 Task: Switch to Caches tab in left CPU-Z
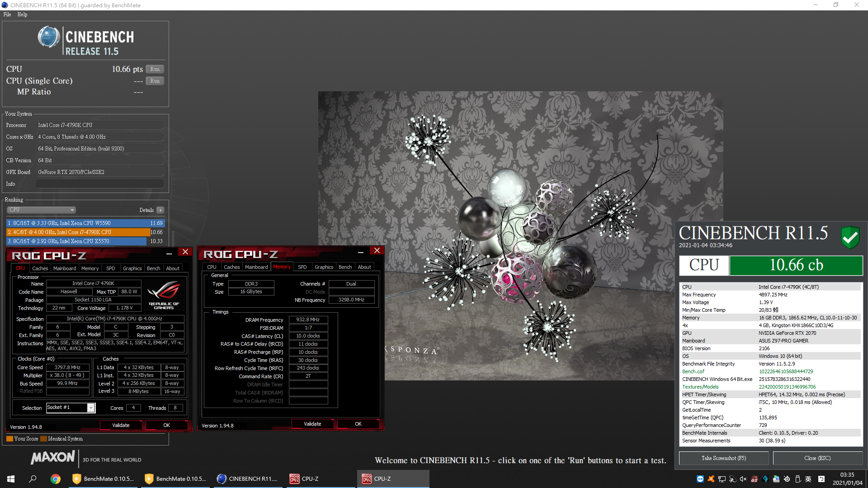(40, 268)
